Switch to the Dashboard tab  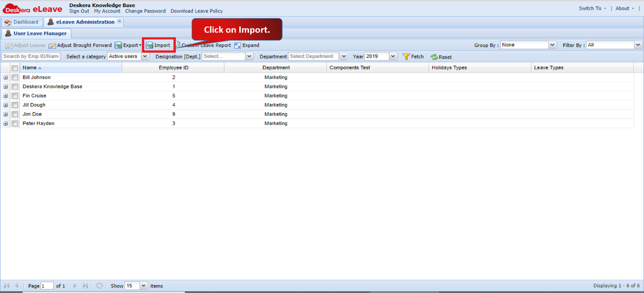(21, 22)
